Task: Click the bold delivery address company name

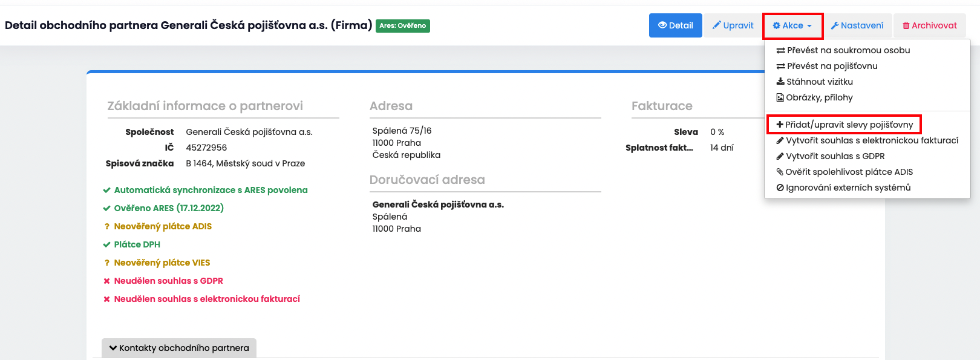Action: (438, 205)
